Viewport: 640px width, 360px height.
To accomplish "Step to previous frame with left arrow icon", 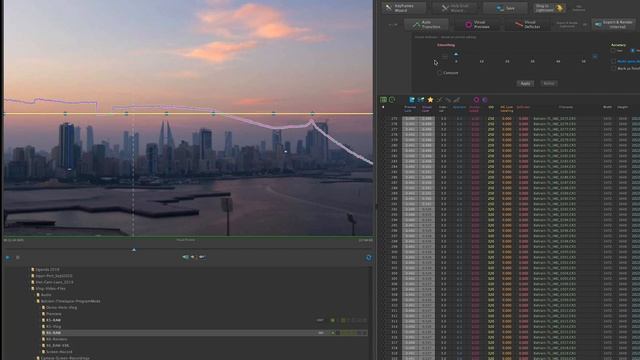I will tap(185, 257).
